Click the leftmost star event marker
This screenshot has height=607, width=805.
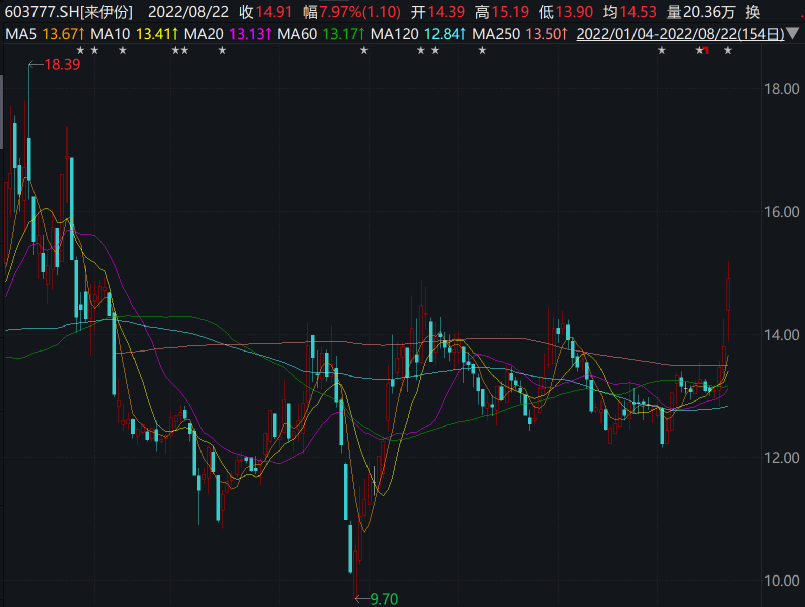click(80, 51)
